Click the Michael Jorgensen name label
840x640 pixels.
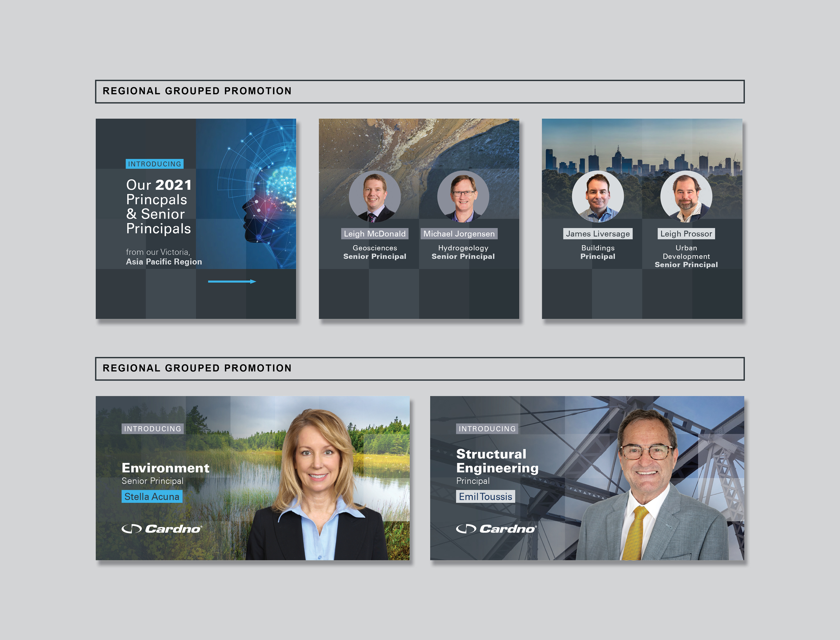(459, 233)
